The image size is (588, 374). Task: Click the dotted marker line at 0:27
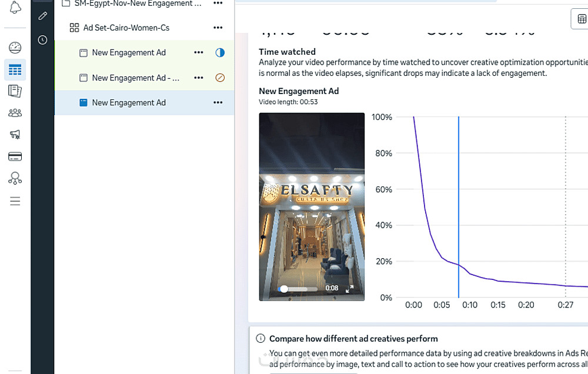coord(566,206)
